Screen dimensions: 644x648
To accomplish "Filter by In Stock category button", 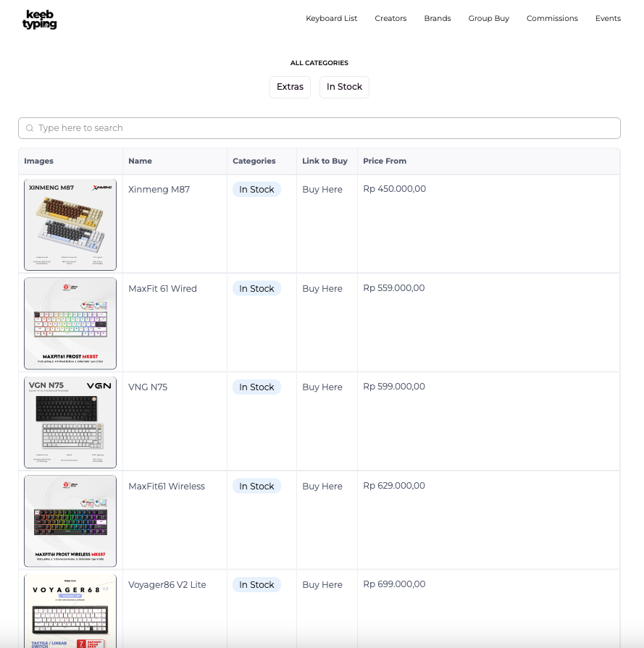I will pyautogui.click(x=344, y=87).
